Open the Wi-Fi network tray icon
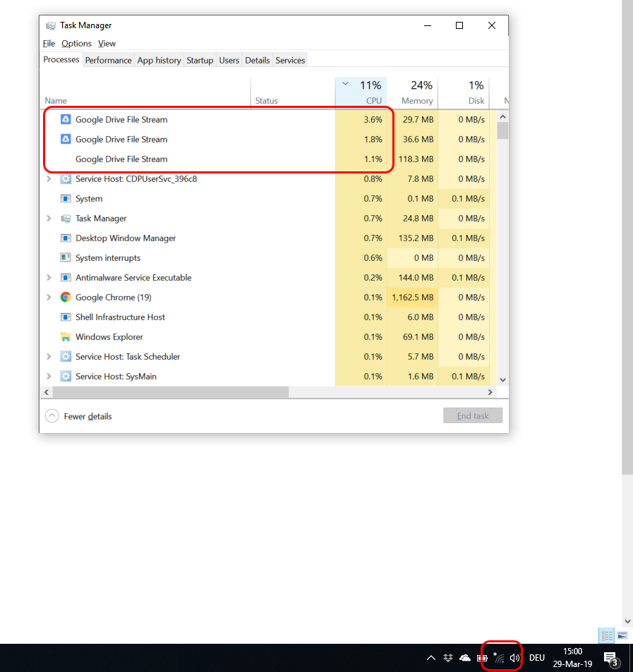This screenshot has height=672, width=633. [499, 657]
